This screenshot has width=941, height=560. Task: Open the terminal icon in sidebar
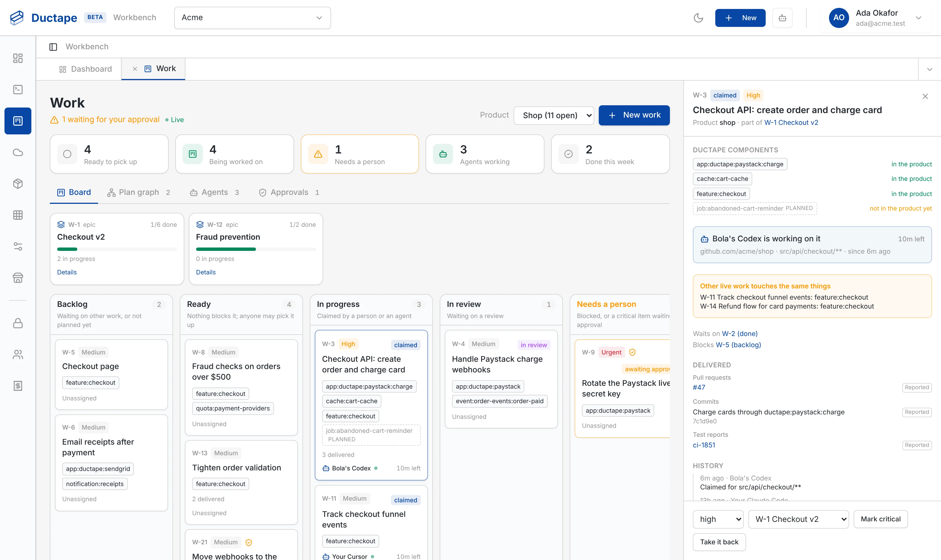tap(18, 89)
